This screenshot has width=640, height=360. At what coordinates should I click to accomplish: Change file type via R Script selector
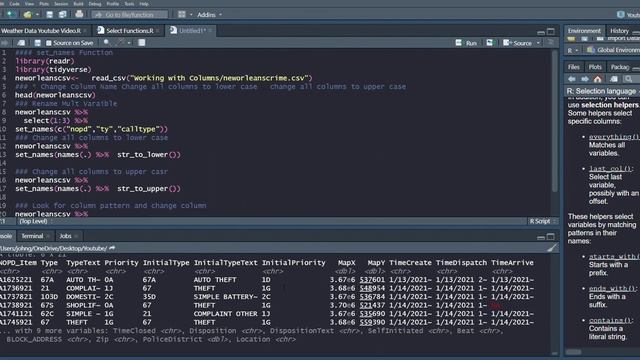542,221
